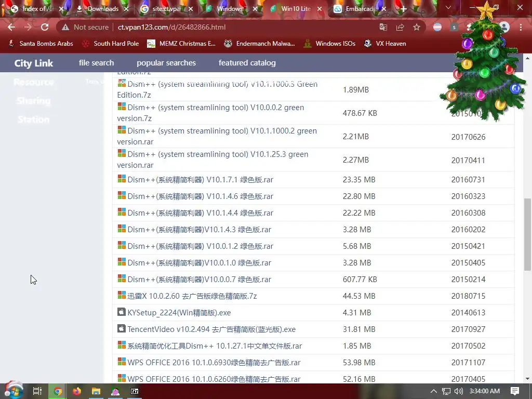The height and width of the screenshot is (399, 532).
Task: Open popular searches menu
Action: click(x=166, y=63)
